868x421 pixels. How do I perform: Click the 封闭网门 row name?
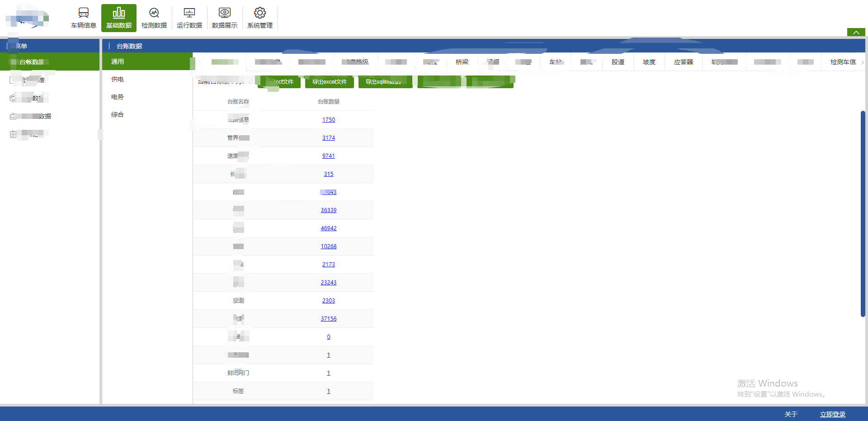[x=238, y=373]
